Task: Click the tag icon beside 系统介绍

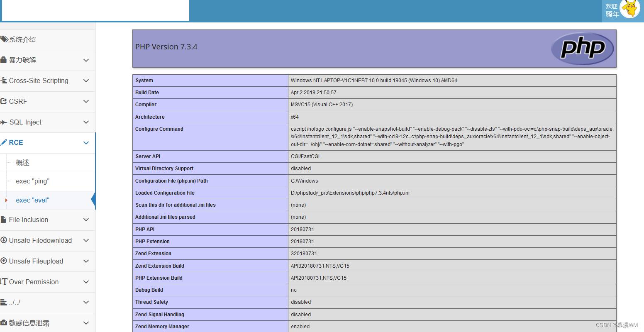Action: click(4, 39)
